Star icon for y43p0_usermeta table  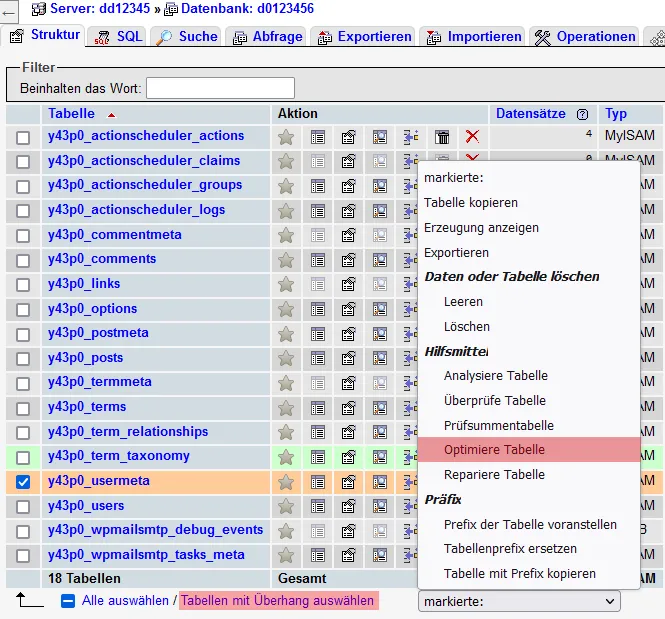[286, 482]
